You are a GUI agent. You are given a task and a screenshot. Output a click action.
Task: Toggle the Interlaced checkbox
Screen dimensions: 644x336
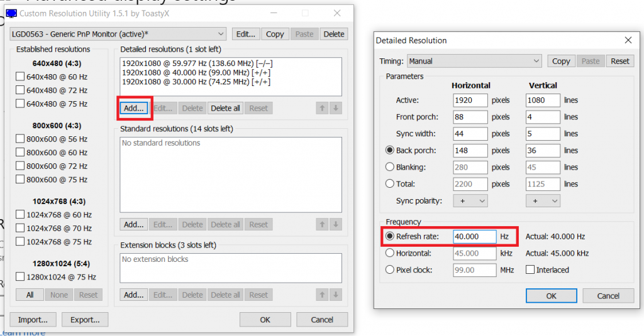530,270
